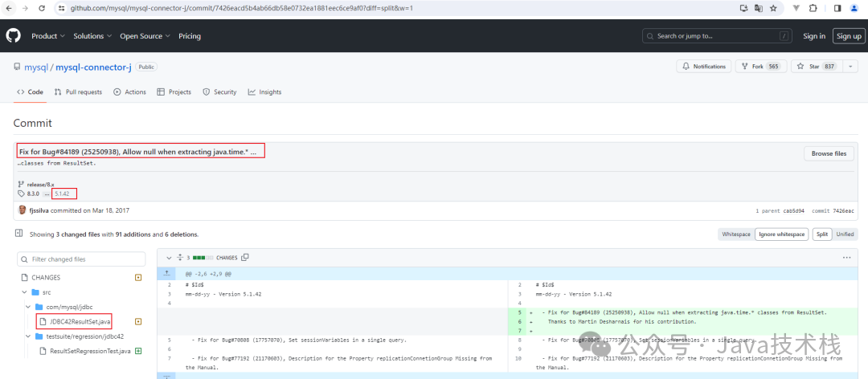This screenshot has height=379, width=868.
Task: Open the Solutions dropdown menu
Action: 92,36
